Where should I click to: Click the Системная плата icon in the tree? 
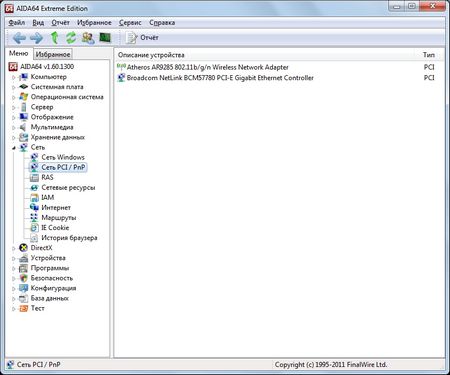23,87
